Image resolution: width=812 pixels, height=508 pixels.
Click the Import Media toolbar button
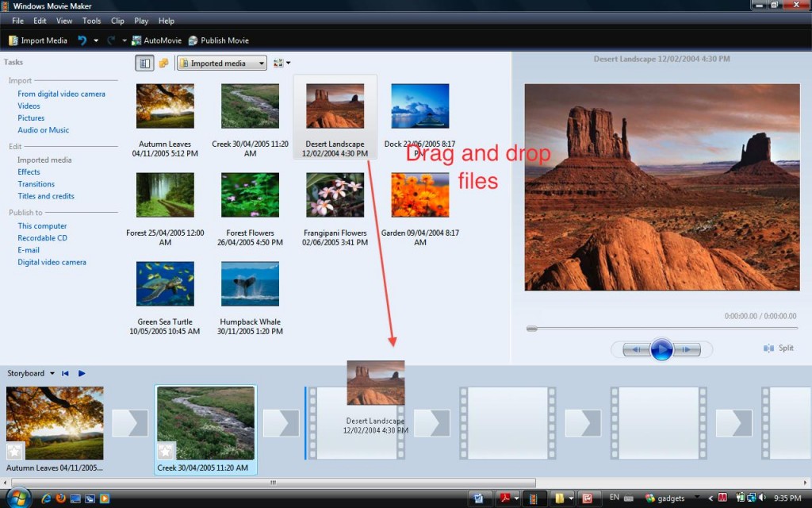point(38,40)
